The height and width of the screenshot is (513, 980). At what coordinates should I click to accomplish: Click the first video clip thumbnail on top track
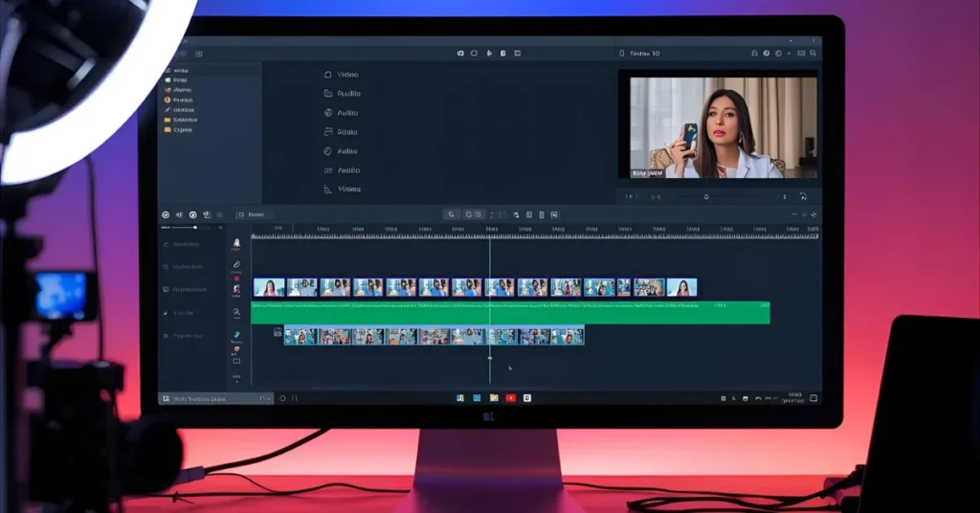point(269,287)
